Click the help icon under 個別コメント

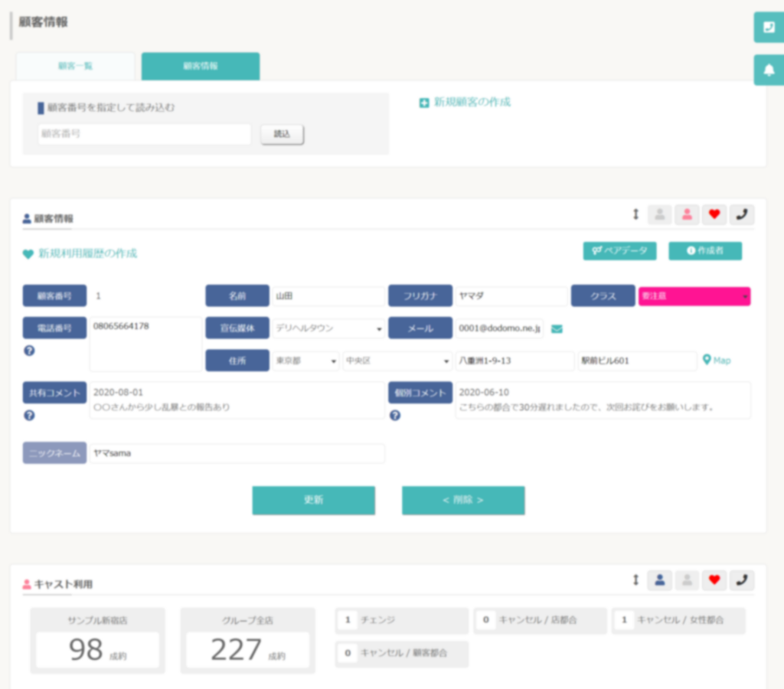pos(395,415)
